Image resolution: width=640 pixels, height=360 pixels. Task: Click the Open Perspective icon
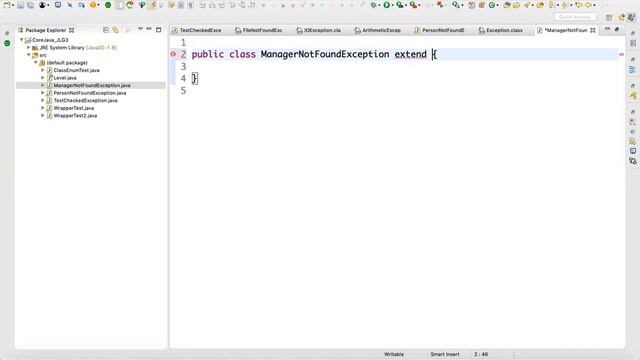pyautogui.click(x=609, y=17)
